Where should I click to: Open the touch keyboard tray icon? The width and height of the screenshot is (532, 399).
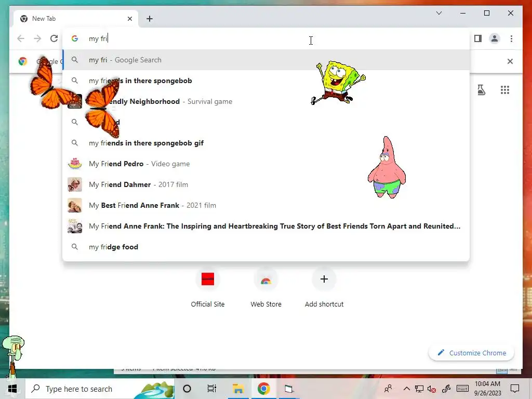[462, 389]
